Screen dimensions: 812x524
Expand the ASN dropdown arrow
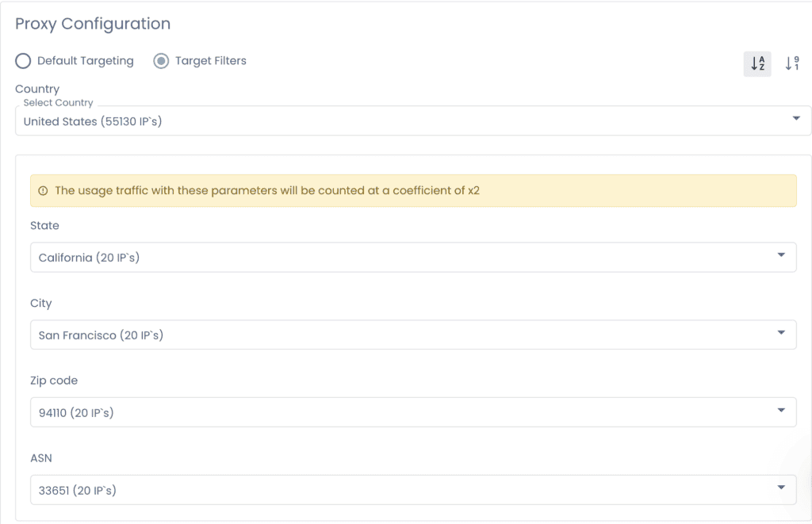[x=781, y=488]
